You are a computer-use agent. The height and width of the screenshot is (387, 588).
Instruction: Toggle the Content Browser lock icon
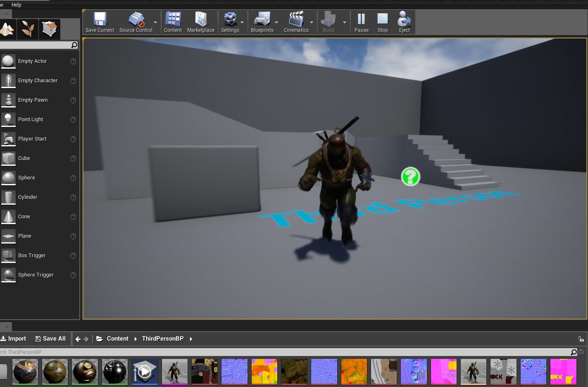coord(581,339)
